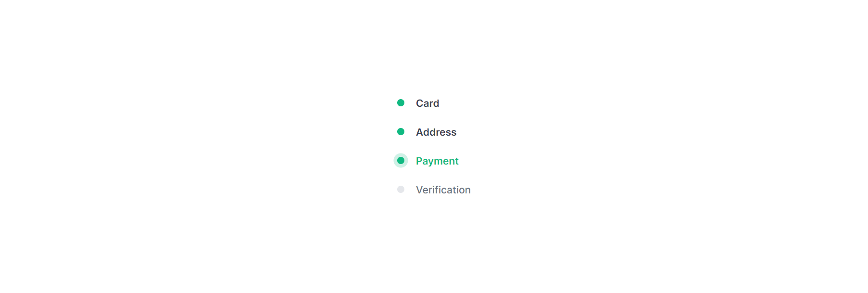Go to the Address step label
Screen dimensions: 868x293
pos(436,132)
